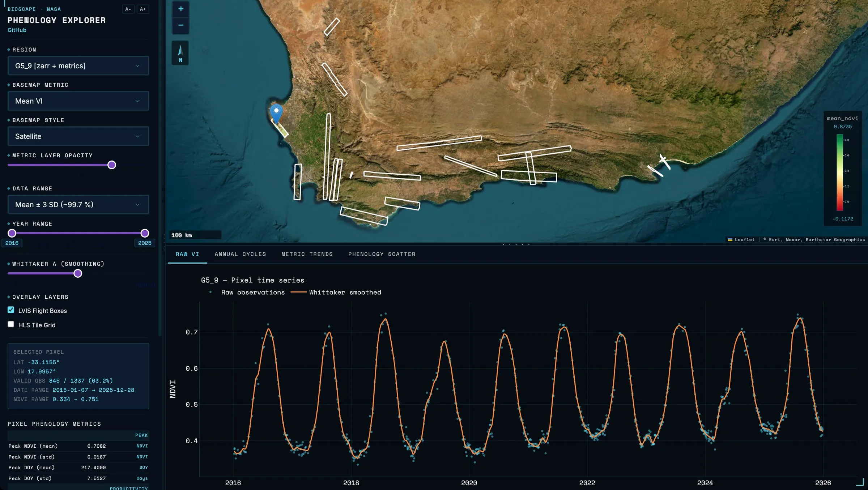Zoom out on the map
The width and height of the screenshot is (868, 490).
coord(180,25)
